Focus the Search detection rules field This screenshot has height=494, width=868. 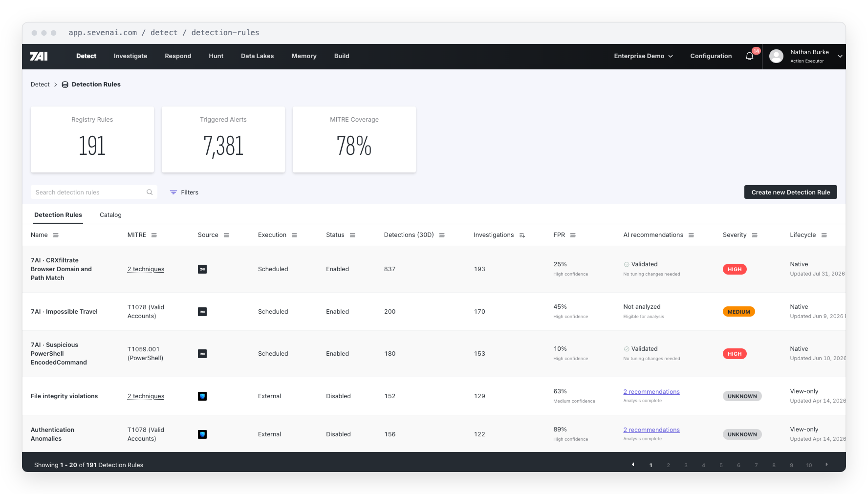(x=94, y=192)
